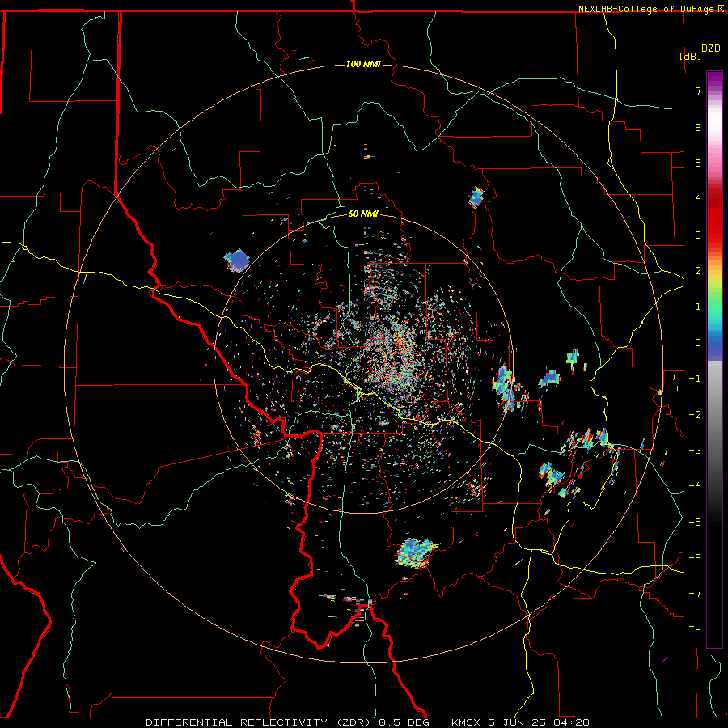Click the 5 dB legend value
The height and width of the screenshot is (728, 728).
698,163
